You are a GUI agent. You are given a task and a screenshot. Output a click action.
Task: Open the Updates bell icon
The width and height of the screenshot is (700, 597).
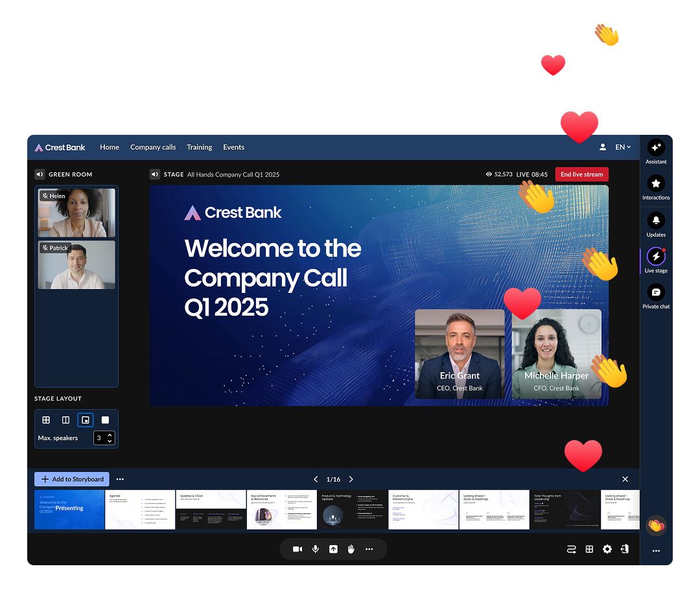tap(656, 220)
